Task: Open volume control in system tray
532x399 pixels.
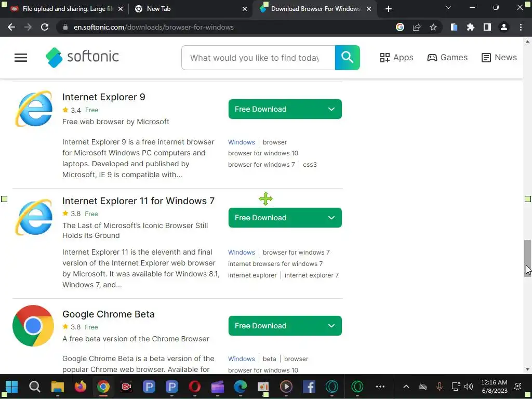Action: [x=469, y=387]
